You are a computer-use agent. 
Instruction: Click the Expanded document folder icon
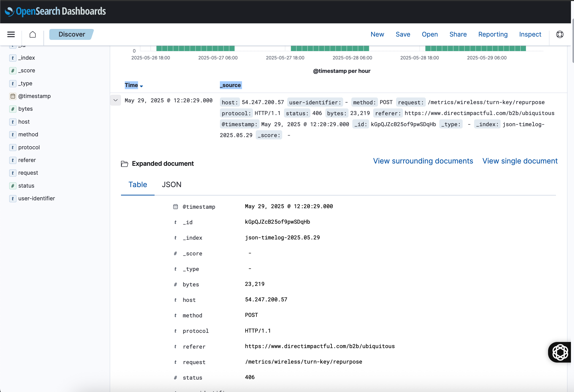pos(125,164)
